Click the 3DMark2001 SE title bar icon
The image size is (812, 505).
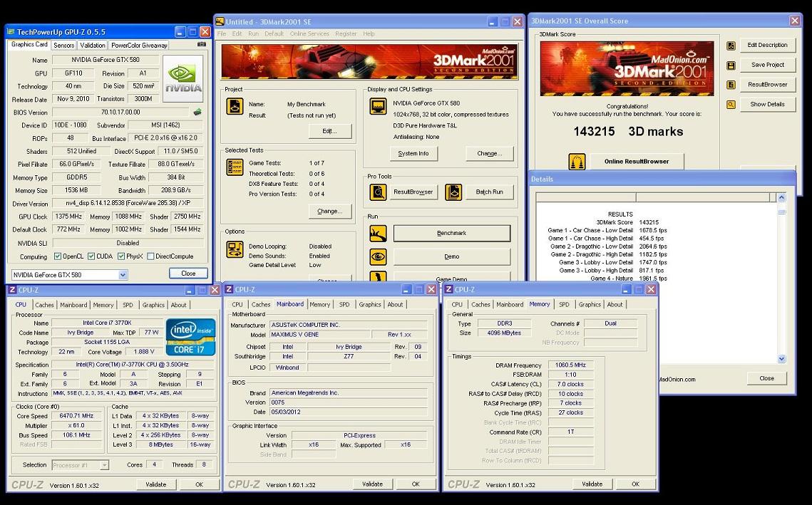click(x=220, y=22)
